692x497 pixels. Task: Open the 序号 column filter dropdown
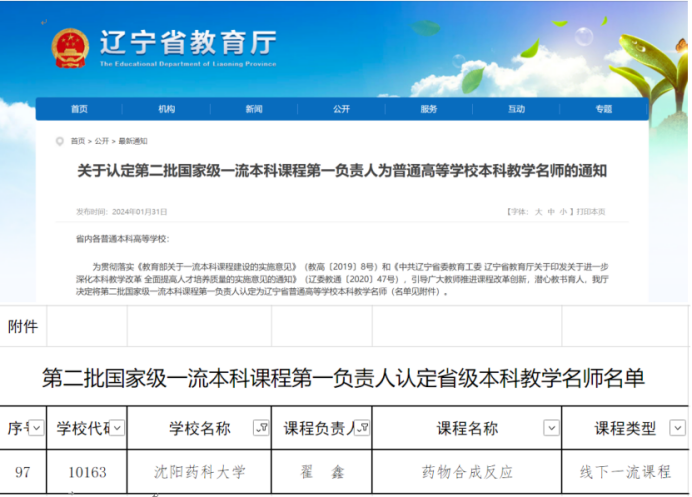tap(36, 428)
